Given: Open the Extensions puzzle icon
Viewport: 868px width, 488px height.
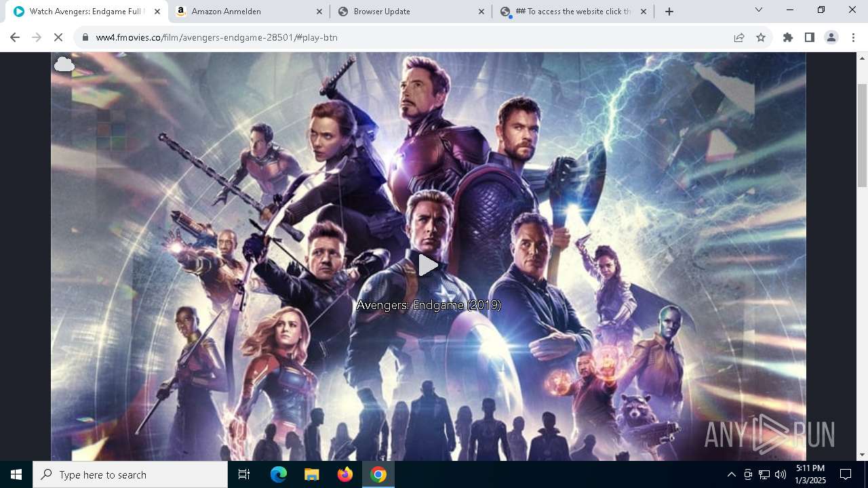Looking at the screenshot, I should pos(788,37).
